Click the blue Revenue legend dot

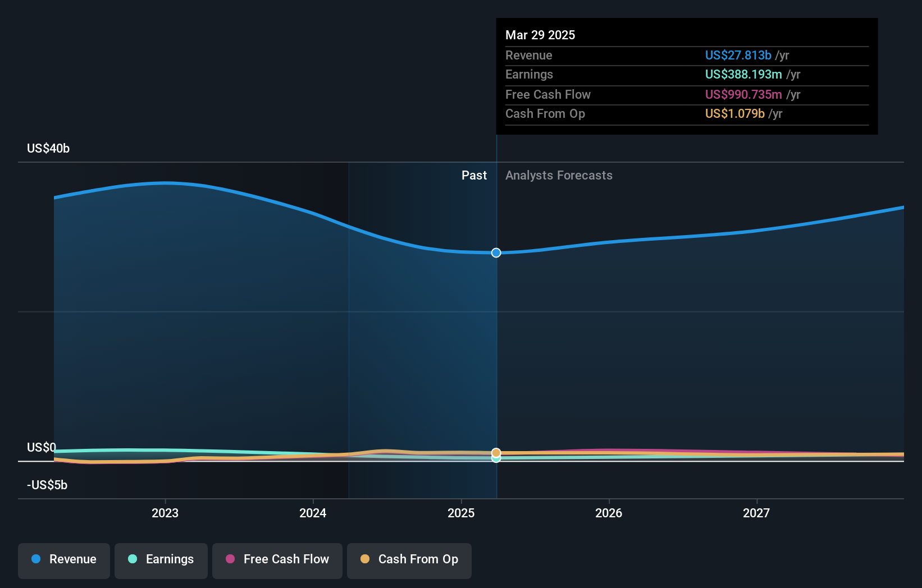(x=36, y=559)
